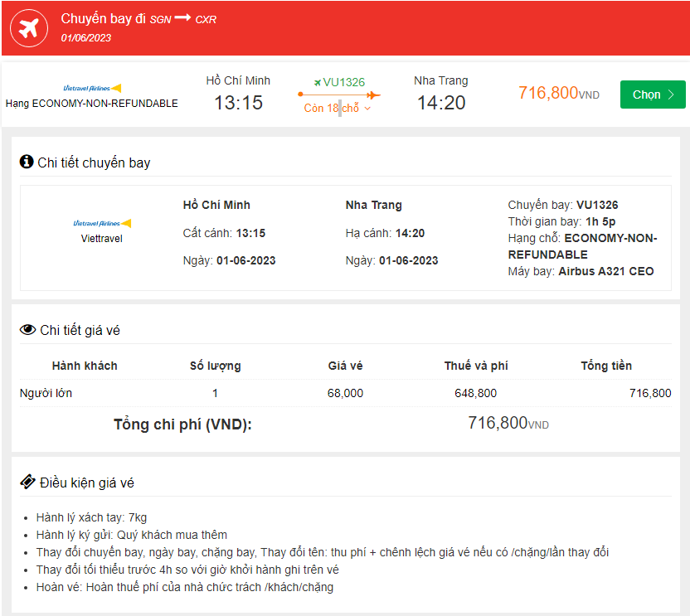The image size is (690, 616).
Task: Click the Vietravel logo in flight details card
Action: point(102,223)
